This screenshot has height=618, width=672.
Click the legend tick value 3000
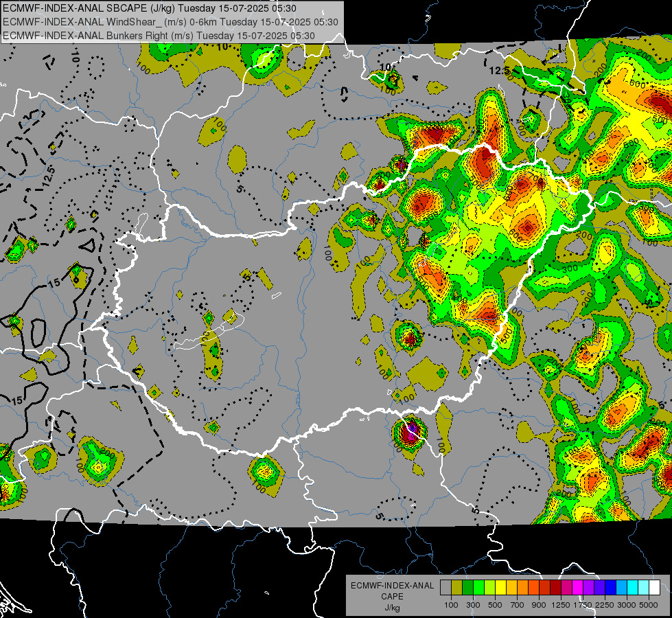point(627,605)
